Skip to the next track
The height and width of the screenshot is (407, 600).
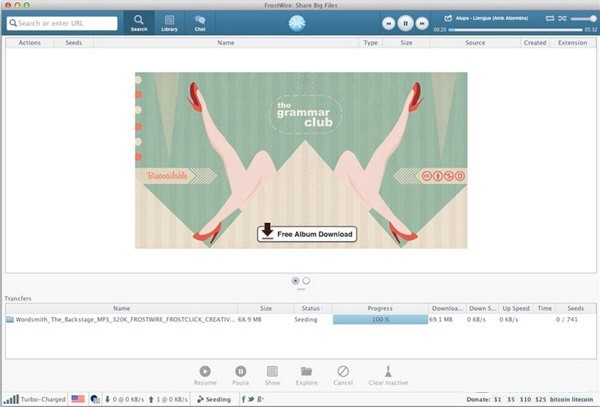422,23
